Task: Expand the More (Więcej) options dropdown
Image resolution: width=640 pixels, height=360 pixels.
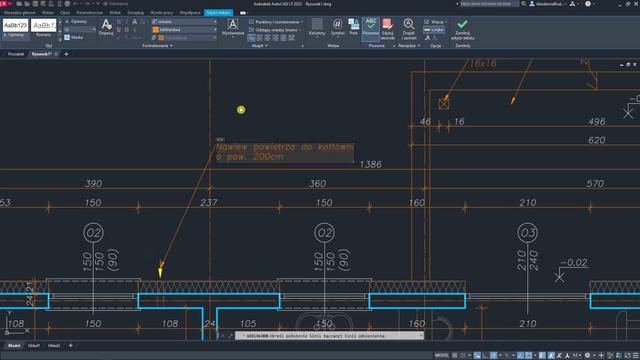Action: click(435, 22)
